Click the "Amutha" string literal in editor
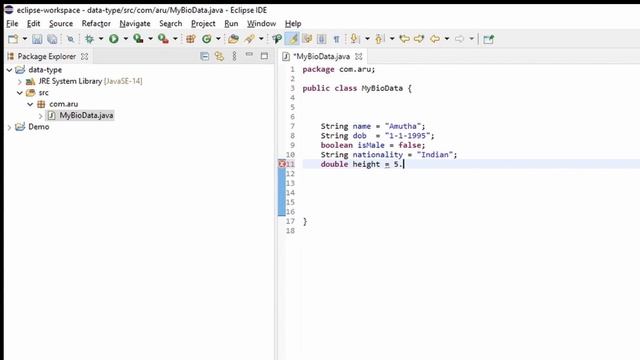 click(403, 126)
